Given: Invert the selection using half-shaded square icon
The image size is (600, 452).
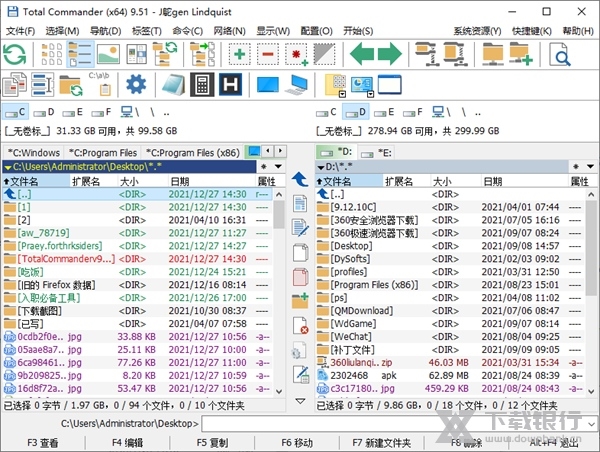Looking at the screenshot, I should coord(324,54).
